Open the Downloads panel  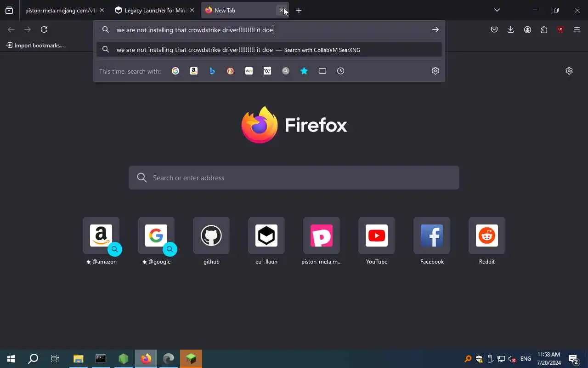(511, 29)
